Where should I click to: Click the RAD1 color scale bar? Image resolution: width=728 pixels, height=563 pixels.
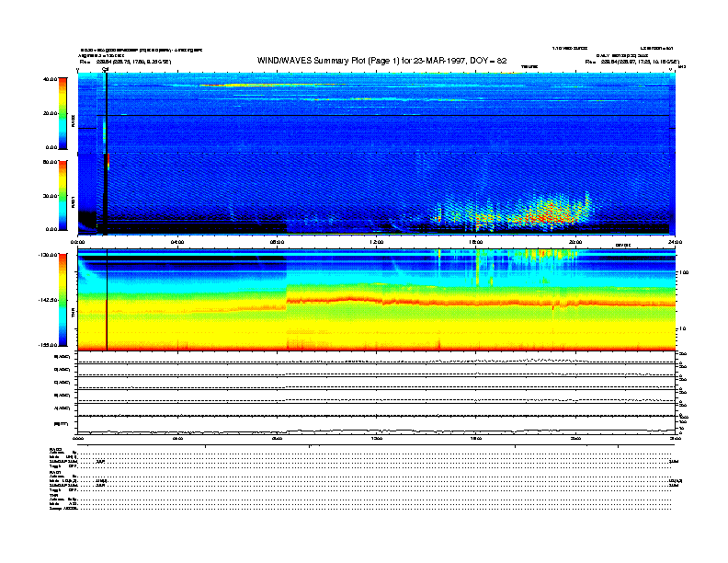pyautogui.click(x=63, y=196)
